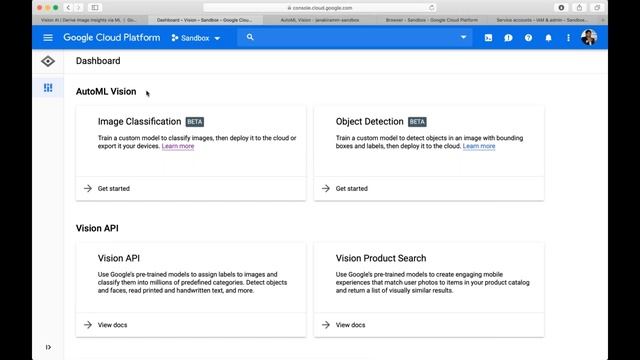Show all tabs overview icon
640x360 pixels.
[x=597, y=8]
